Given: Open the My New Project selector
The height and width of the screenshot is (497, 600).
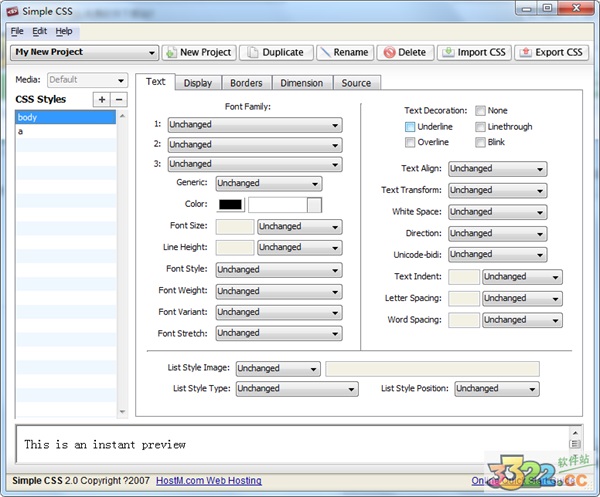Looking at the screenshot, I should coord(85,52).
